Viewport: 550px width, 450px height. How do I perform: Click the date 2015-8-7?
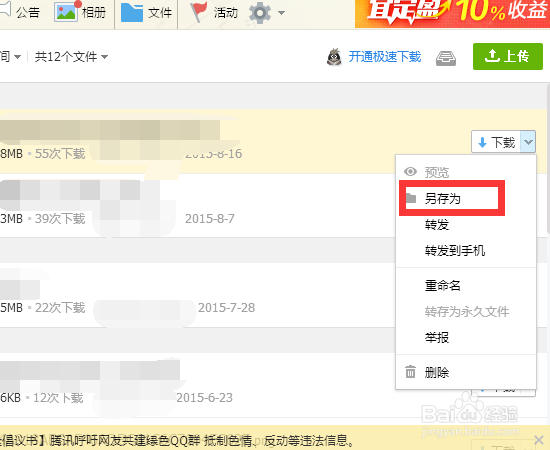click(x=210, y=219)
